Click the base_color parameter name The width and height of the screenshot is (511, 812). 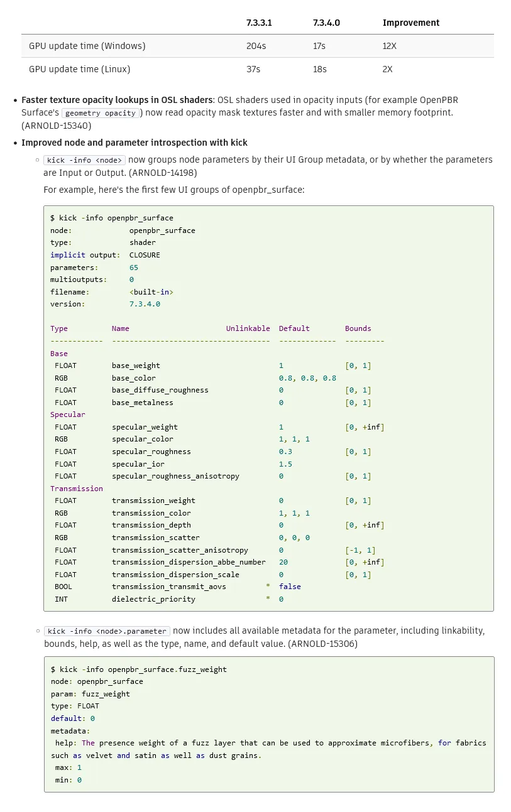134,378
